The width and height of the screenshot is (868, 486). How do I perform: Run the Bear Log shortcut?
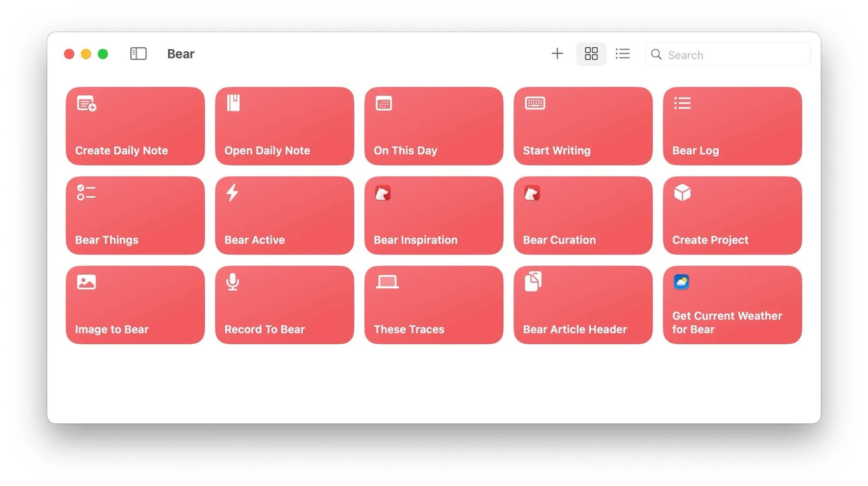click(732, 126)
